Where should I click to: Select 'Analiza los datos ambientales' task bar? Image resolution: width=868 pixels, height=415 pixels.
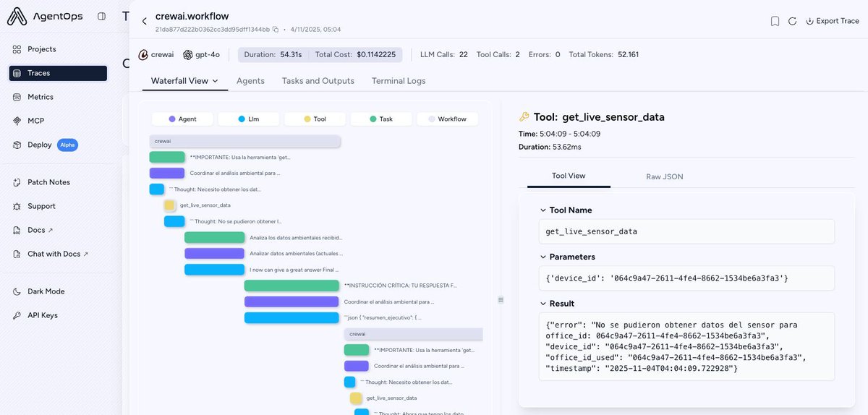(x=215, y=237)
